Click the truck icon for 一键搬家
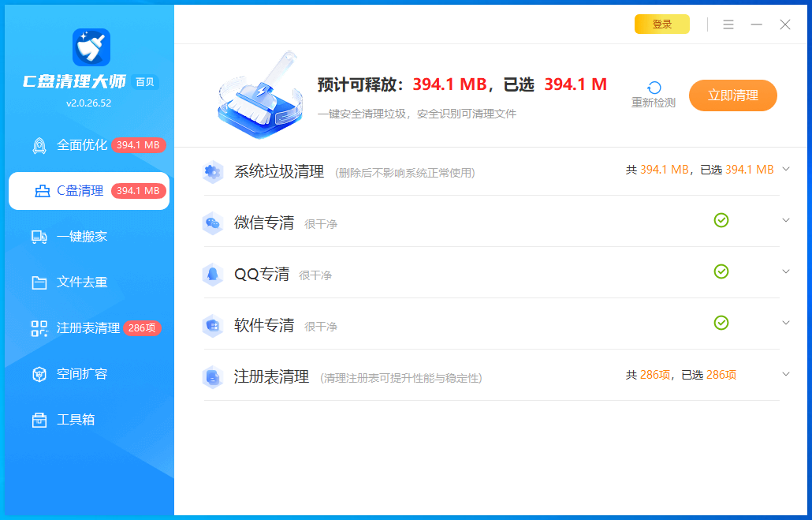The image size is (812, 520). coord(39,237)
